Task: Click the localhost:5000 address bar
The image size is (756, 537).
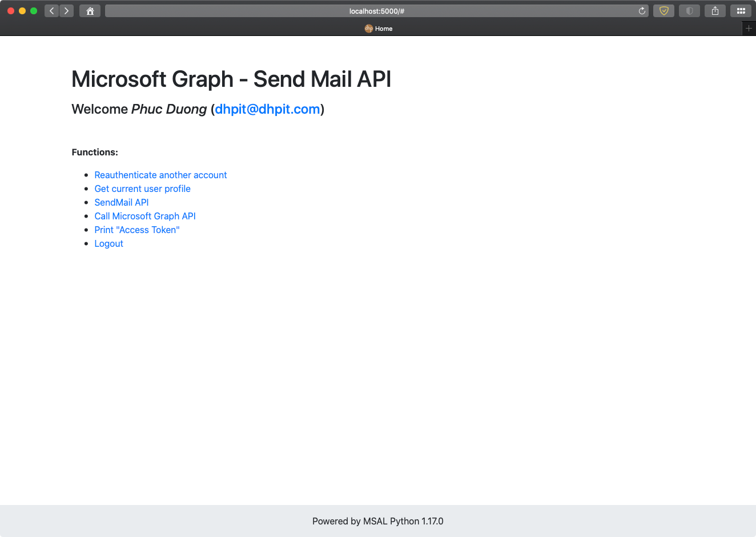Action: pyautogui.click(x=377, y=11)
